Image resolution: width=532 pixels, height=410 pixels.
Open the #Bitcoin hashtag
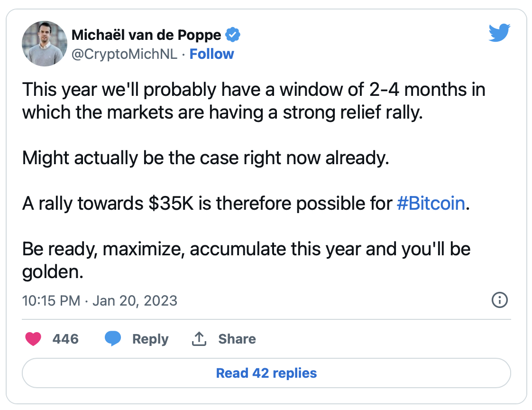[x=431, y=204]
